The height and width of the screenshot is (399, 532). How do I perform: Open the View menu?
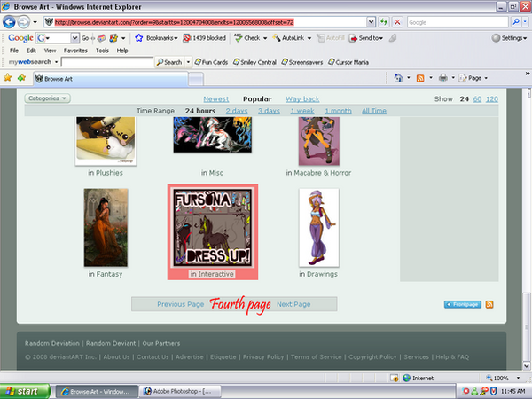[x=50, y=51]
